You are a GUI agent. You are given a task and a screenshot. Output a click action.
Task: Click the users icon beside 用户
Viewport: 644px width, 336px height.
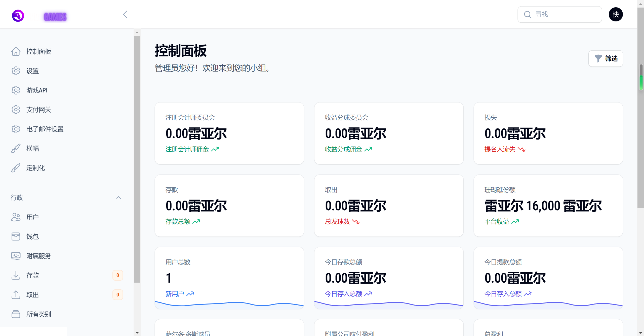tap(16, 217)
